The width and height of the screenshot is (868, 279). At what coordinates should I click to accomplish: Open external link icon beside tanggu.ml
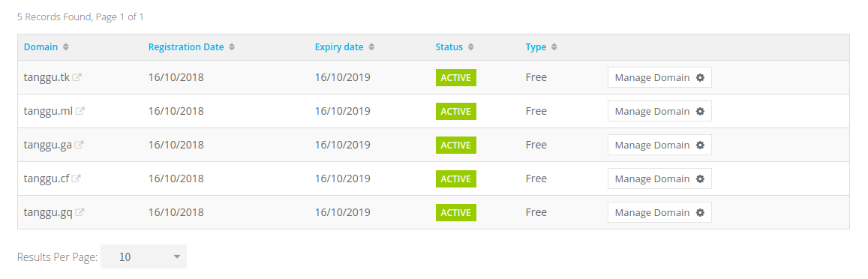coord(80,111)
